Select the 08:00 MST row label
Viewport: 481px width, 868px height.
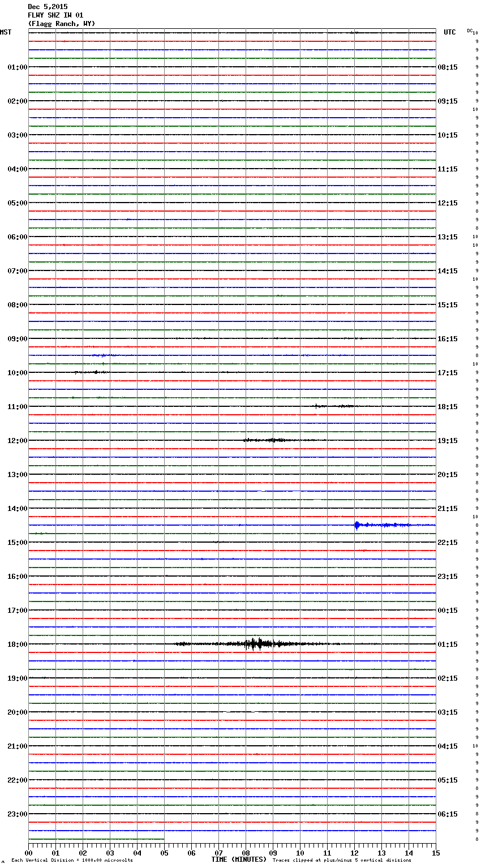point(17,305)
